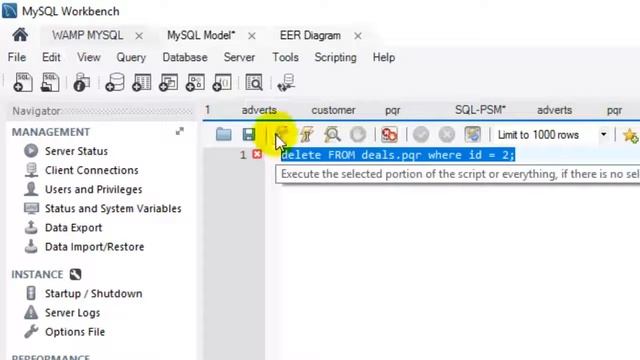Click the MANAGEMENT section header
640x360 pixels.
coord(51,132)
